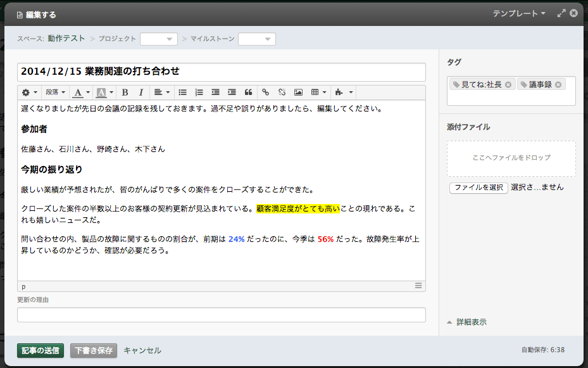588x368 pixels.
Task: Expand the dialog to fullscreen
Action: point(561,13)
